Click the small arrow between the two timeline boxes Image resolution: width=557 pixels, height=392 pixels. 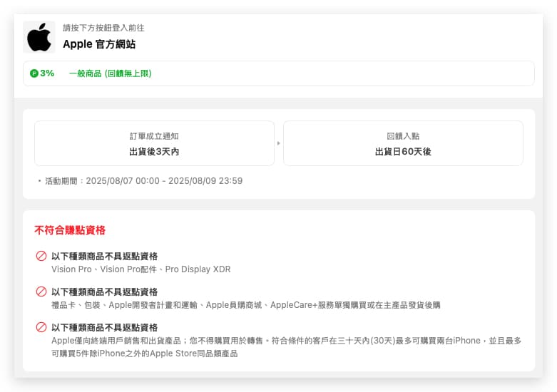279,143
